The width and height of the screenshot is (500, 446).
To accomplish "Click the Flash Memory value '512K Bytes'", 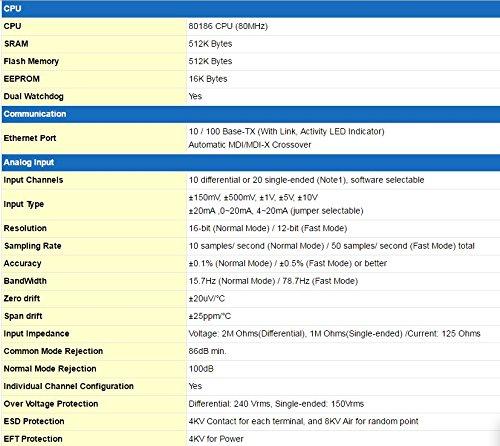I will [210, 61].
